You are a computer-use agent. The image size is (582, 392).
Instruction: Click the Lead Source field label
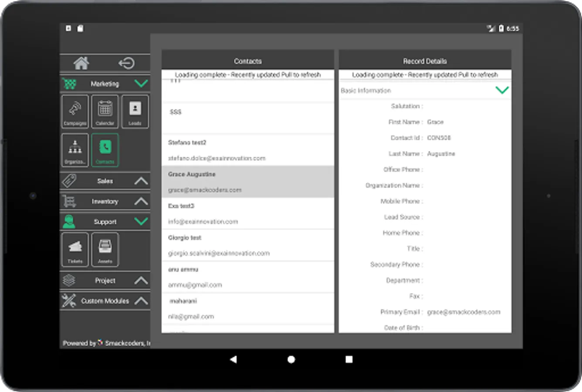[403, 217]
